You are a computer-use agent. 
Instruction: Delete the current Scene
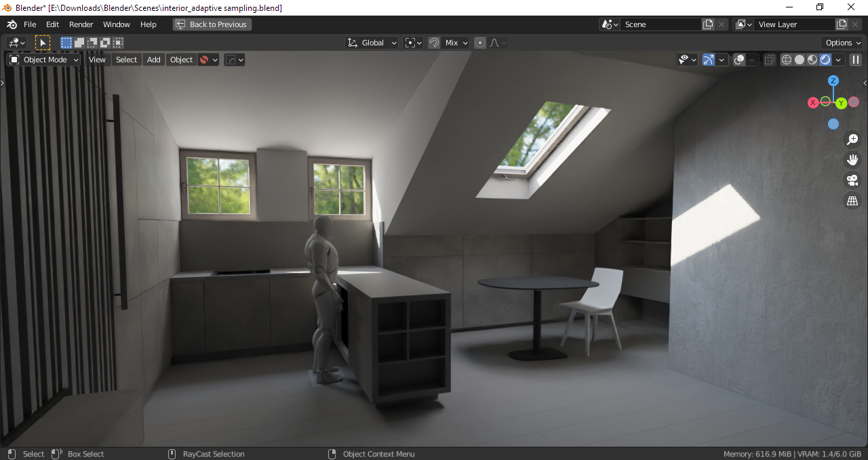[x=722, y=24]
